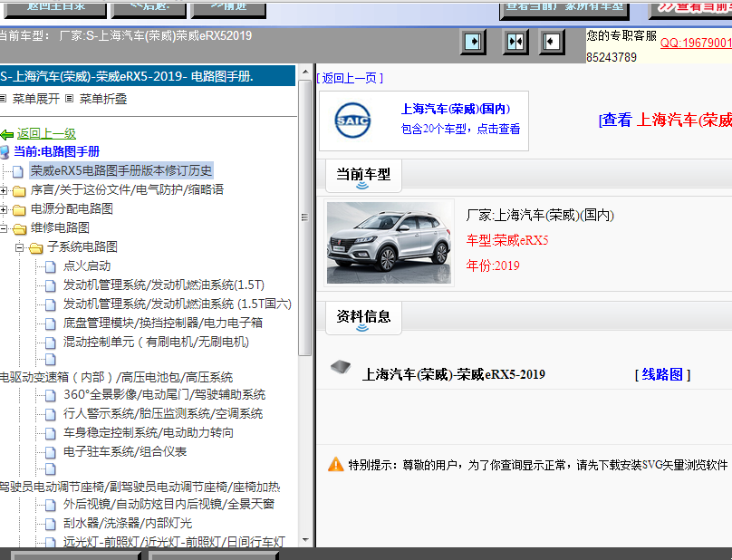Screen dimensions: 732x560
Task: Click the 当前:电路图手册 heading
Action: coord(56,151)
